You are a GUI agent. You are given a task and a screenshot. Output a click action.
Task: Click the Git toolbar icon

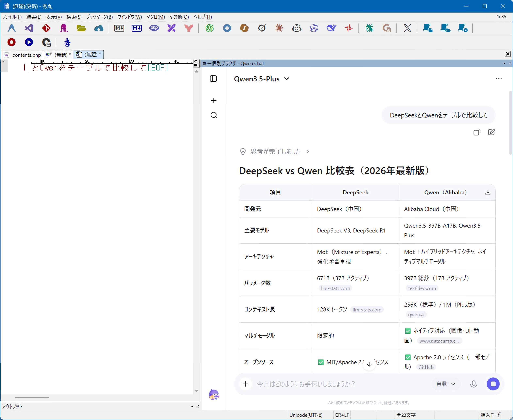[x=46, y=28]
